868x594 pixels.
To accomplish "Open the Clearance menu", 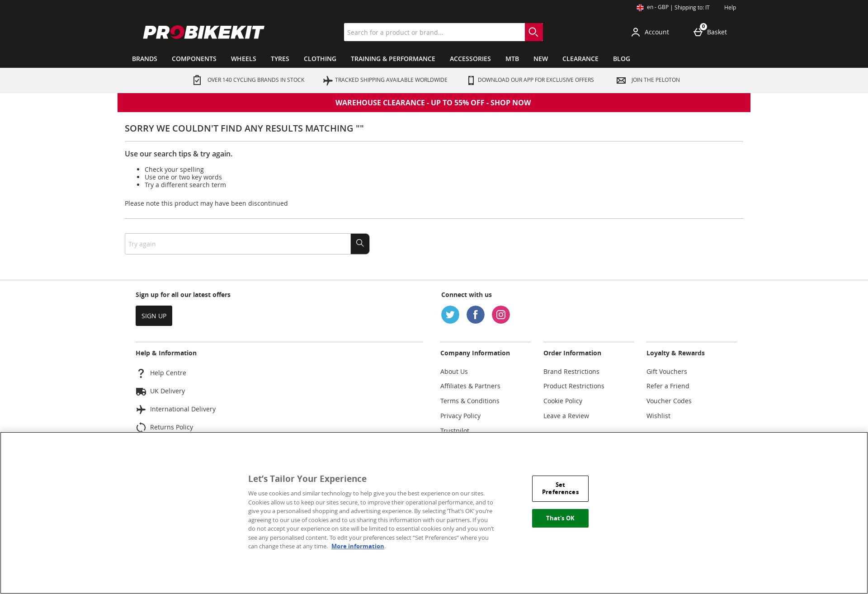I will coord(580,59).
